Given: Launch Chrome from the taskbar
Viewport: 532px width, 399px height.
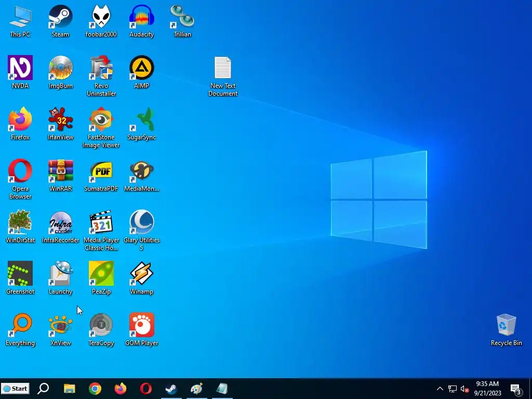Looking at the screenshot, I should point(95,389).
